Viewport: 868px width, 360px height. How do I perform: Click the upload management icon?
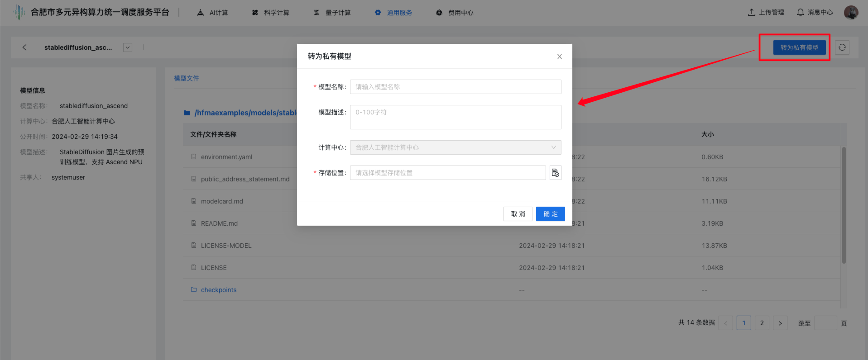click(752, 13)
